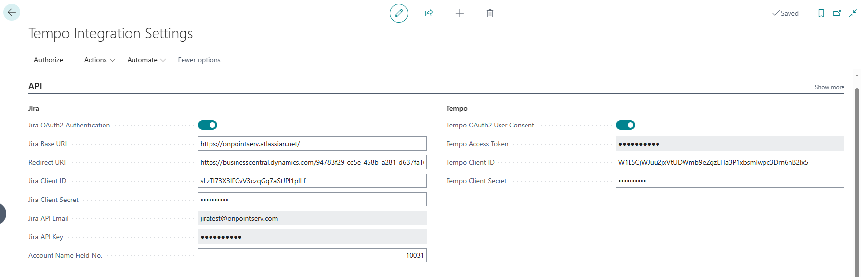Expand the Actions dropdown menu

tap(100, 60)
